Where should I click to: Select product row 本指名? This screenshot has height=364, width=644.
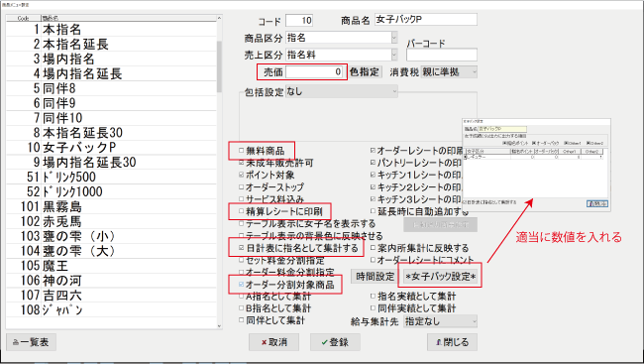(111, 29)
